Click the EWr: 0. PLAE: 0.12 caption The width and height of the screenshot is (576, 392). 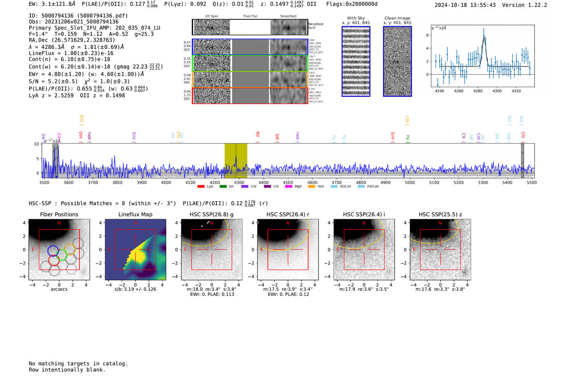pos(288,294)
